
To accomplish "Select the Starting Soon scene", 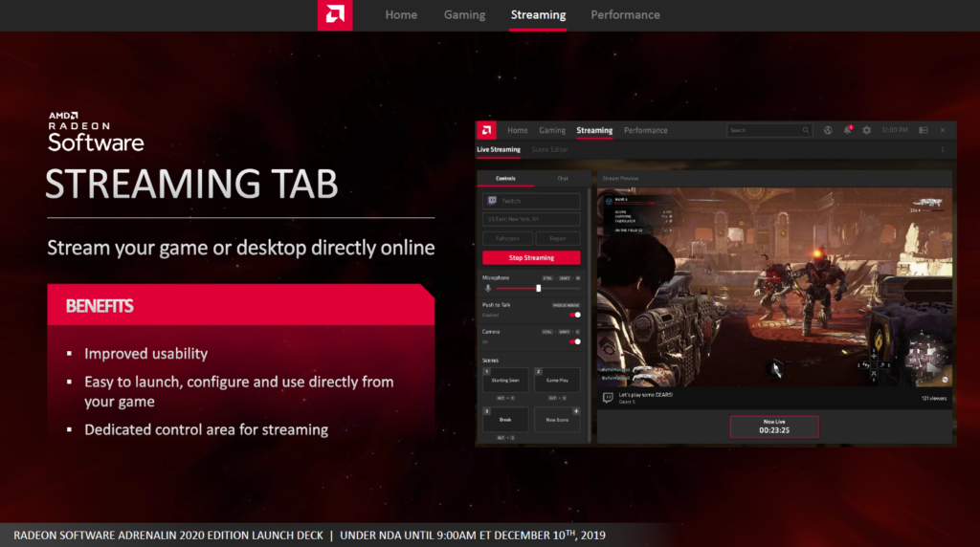I will [x=505, y=381].
